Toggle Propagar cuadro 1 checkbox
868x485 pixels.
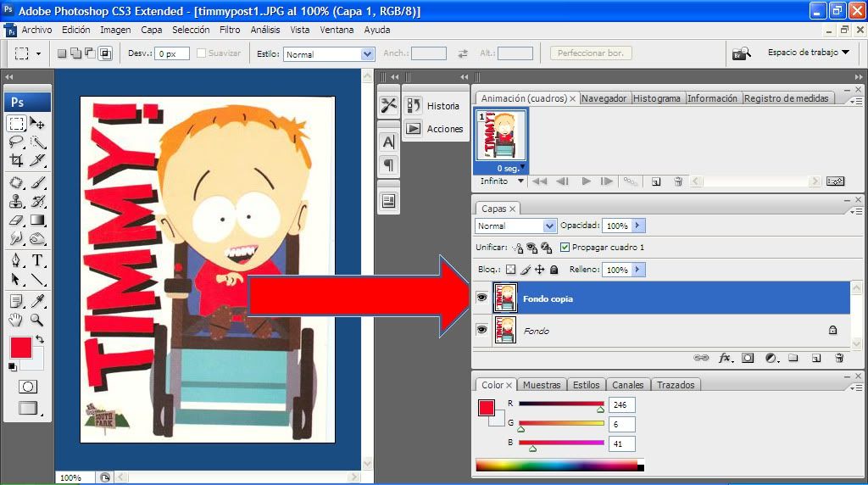coord(565,247)
